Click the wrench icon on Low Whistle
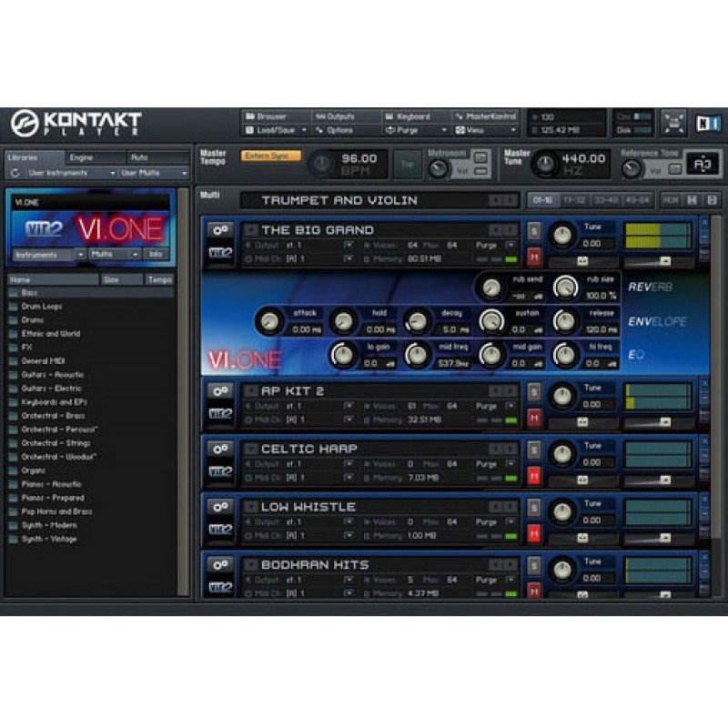Image resolution: width=728 pixels, height=728 pixels. point(220,508)
